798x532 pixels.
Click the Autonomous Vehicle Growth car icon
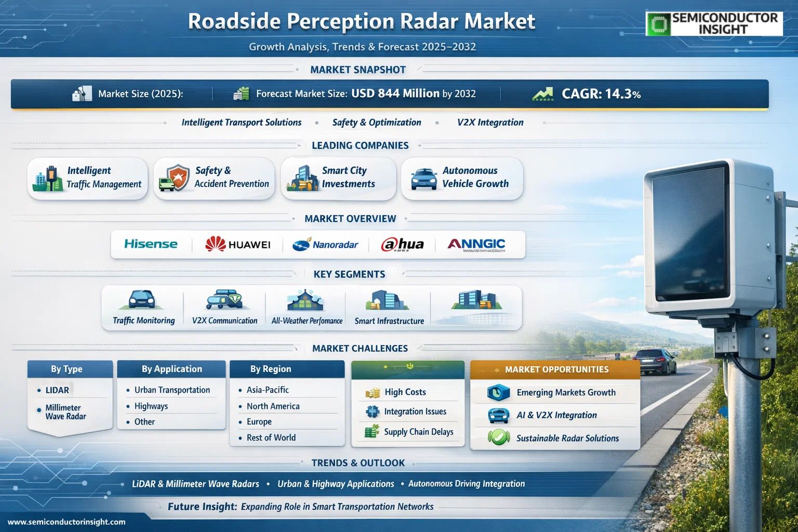(x=423, y=179)
